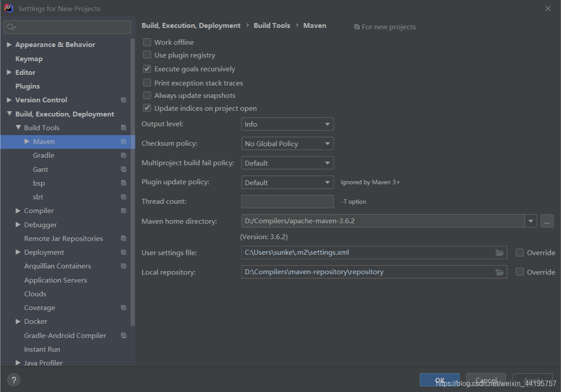Open the Multiproject build fail policy dropdown
Image resolution: width=561 pixels, height=392 pixels.
click(x=287, y=163)
